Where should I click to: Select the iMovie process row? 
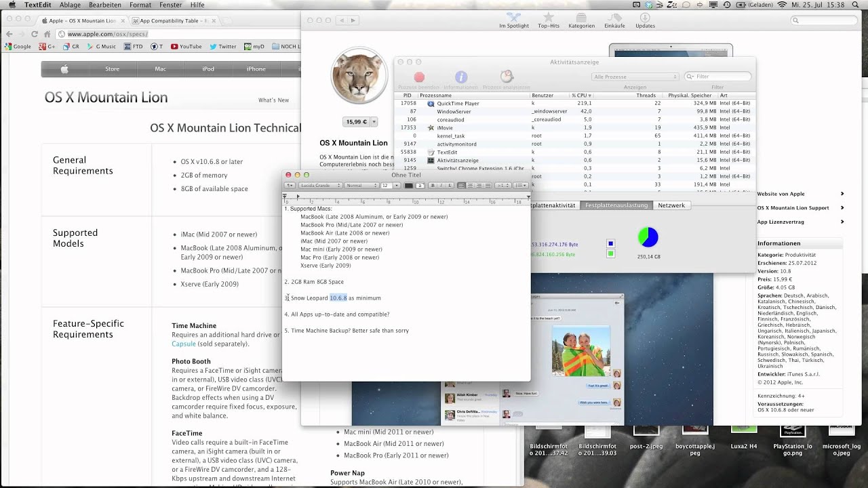click(x=574, y=128)
